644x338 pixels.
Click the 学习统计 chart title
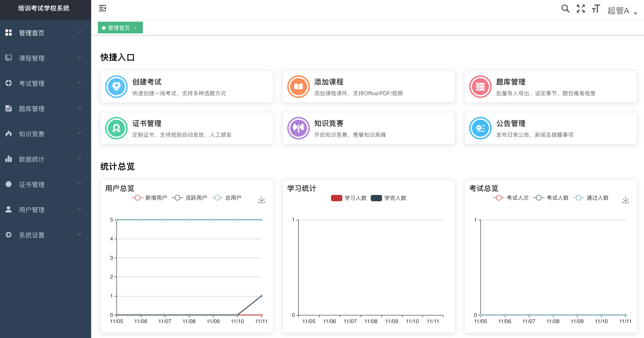point(302,188)
